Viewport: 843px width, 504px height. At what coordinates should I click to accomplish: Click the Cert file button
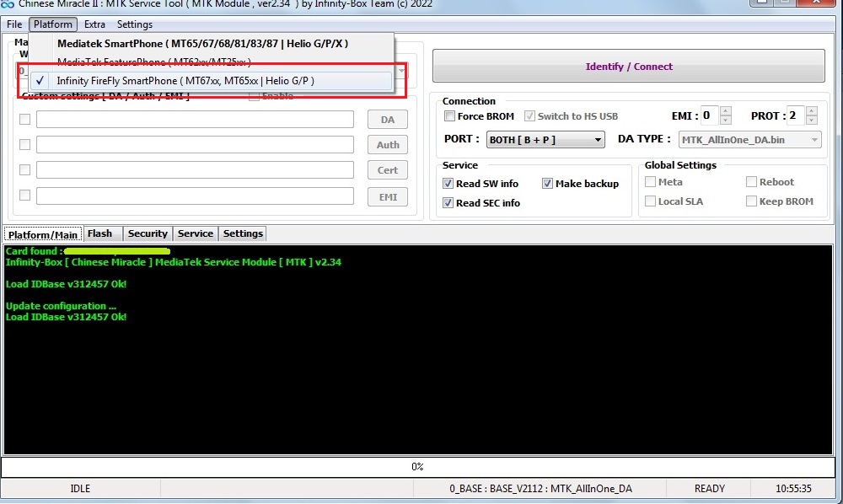[388, 170]
